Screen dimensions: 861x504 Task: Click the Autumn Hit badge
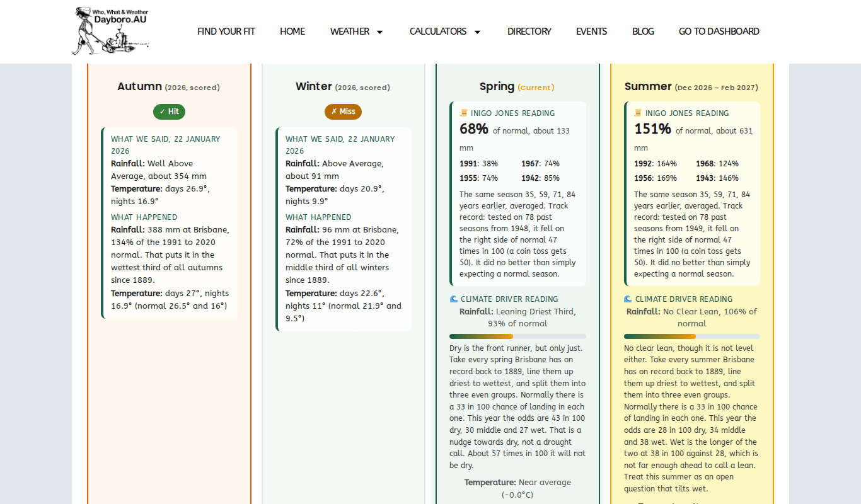point(169,112)
